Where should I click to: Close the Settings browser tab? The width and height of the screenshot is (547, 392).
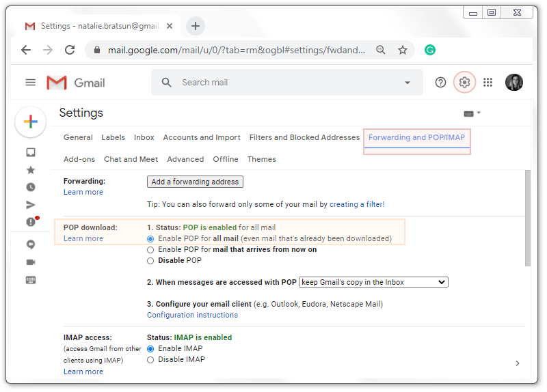point(170,26)
